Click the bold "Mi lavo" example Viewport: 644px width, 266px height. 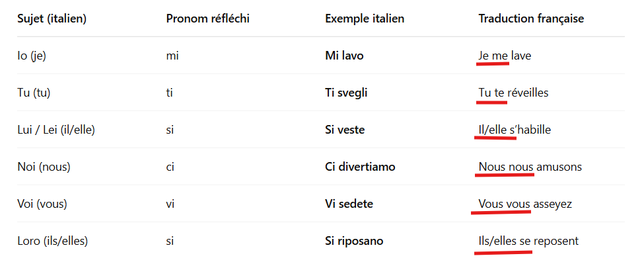click(x=344, y=56)
